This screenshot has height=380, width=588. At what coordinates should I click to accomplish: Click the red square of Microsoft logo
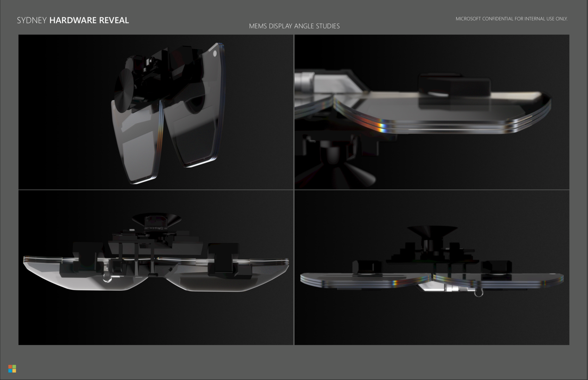(10, 367)
